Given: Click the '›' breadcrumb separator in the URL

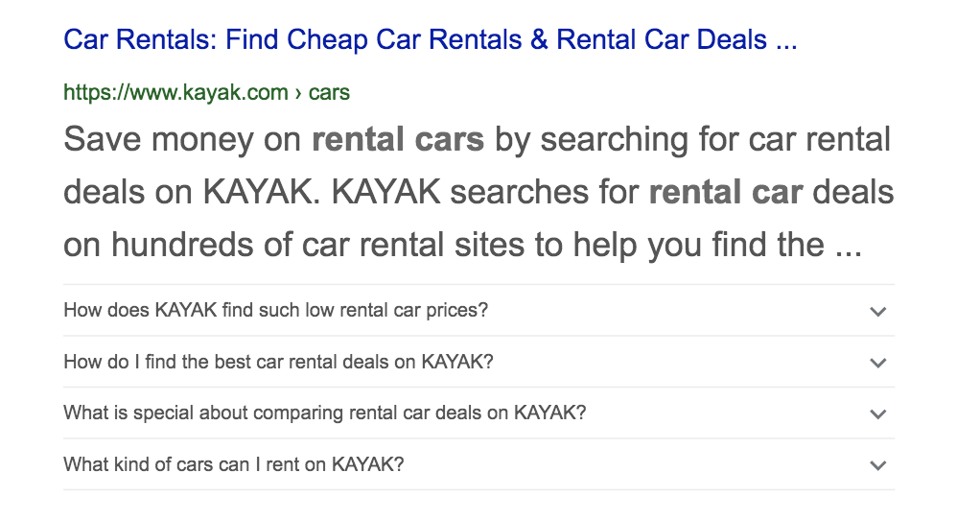Looking at the screenshot, I should (x=298, y=93).
